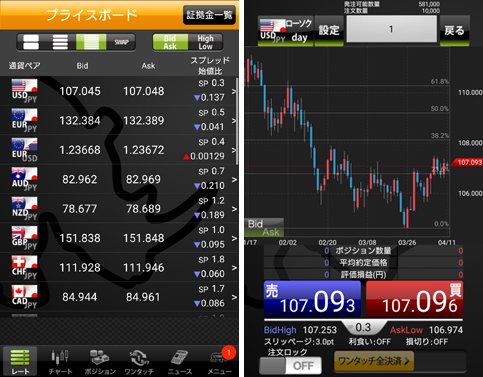The width and height of the screenshot is (483, 377).
Task: Tap the 損切り:OFF stop-loss setting
Action: point(427,342)
